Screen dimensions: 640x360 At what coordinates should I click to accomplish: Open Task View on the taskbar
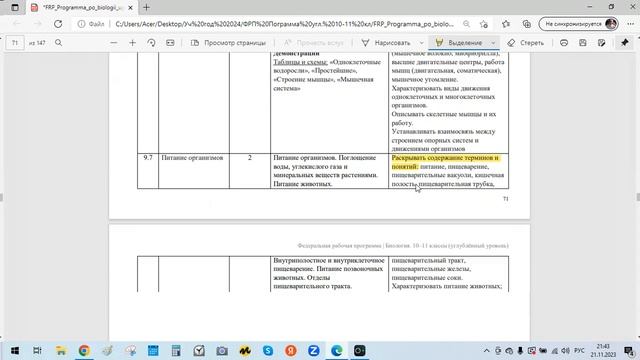[37, 351]
